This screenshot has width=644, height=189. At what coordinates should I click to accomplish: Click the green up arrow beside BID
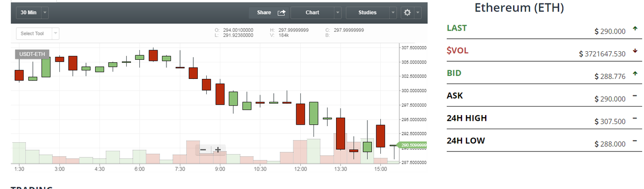click(x=635, y=73)
